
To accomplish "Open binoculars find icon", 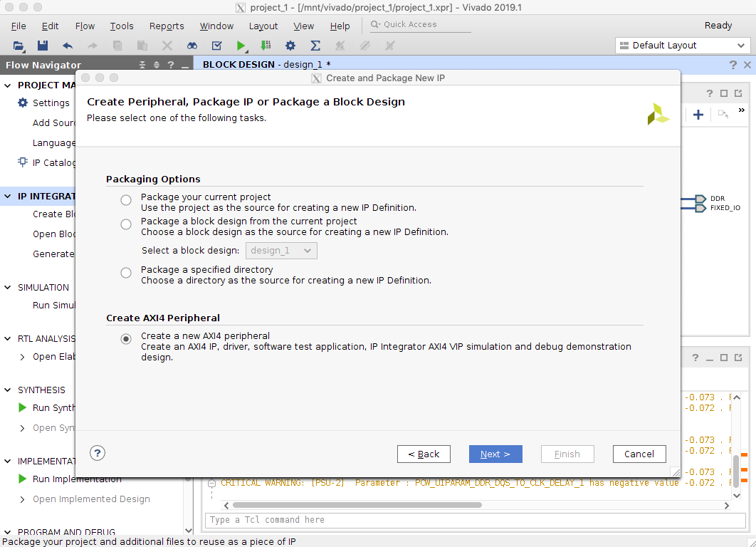I will click(x=192, y=46).
